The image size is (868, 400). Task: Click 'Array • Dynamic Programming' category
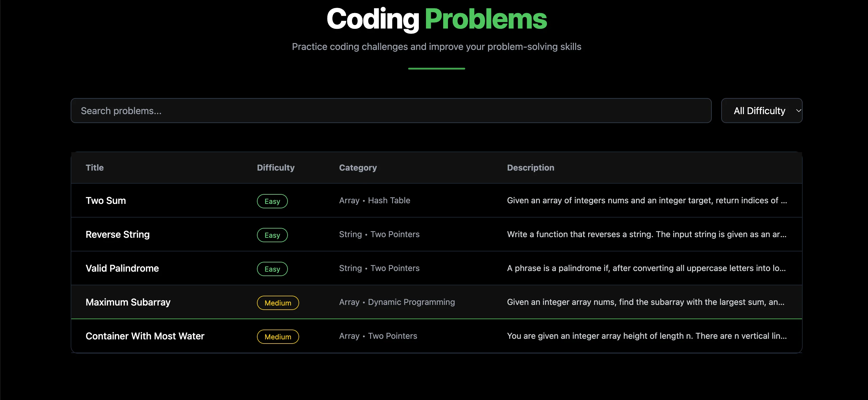(397, 302)
